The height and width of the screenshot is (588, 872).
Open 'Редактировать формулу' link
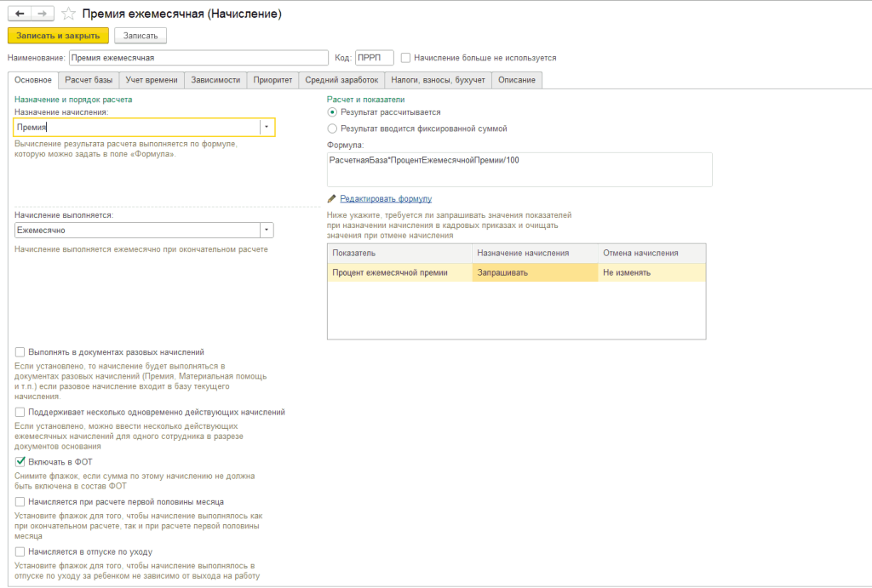coord(386,198)
